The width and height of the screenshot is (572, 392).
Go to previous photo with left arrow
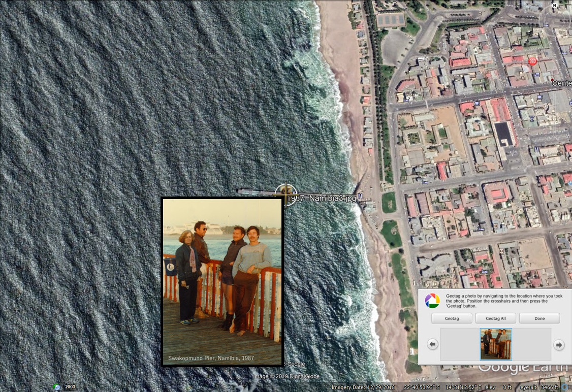(x=432, y=345)
